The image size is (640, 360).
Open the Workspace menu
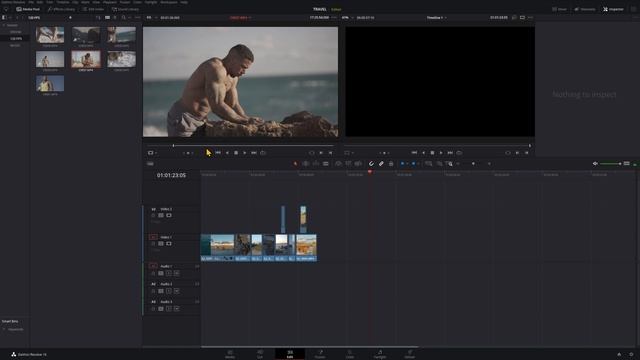coord(169,2)
